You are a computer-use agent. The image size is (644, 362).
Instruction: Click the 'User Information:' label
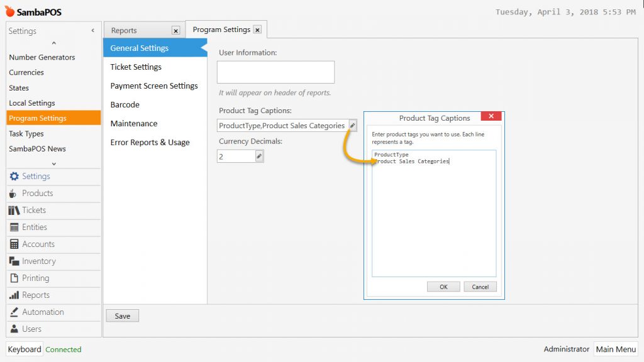coord(248,53)
